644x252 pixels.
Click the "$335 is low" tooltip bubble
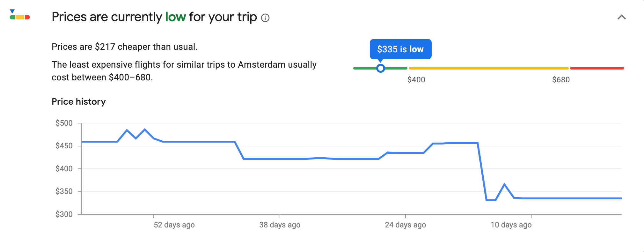[x=400, y=49]
